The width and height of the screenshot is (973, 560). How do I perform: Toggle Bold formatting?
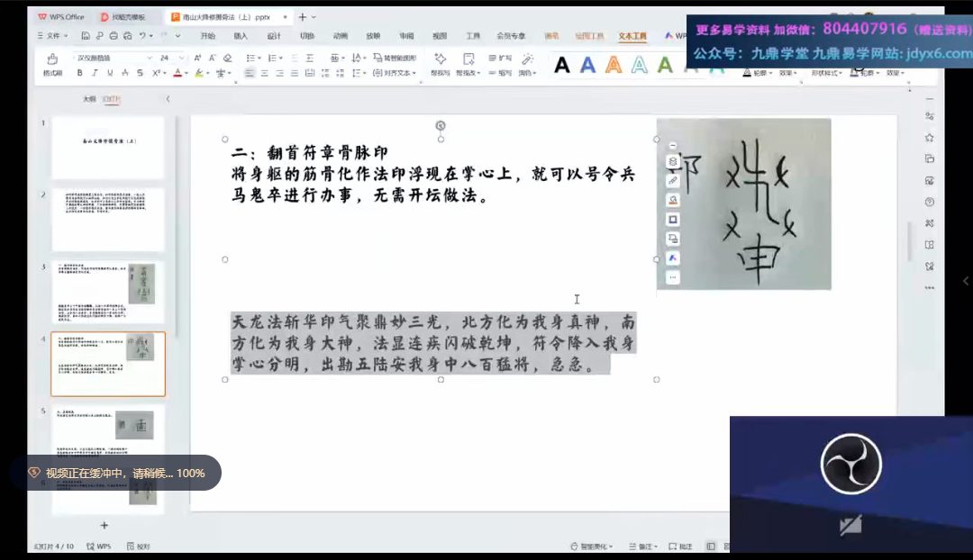(80, 73)
